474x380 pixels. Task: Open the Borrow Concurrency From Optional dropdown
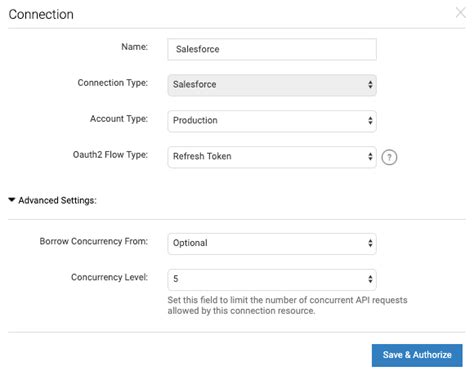(x=272, y=244)
